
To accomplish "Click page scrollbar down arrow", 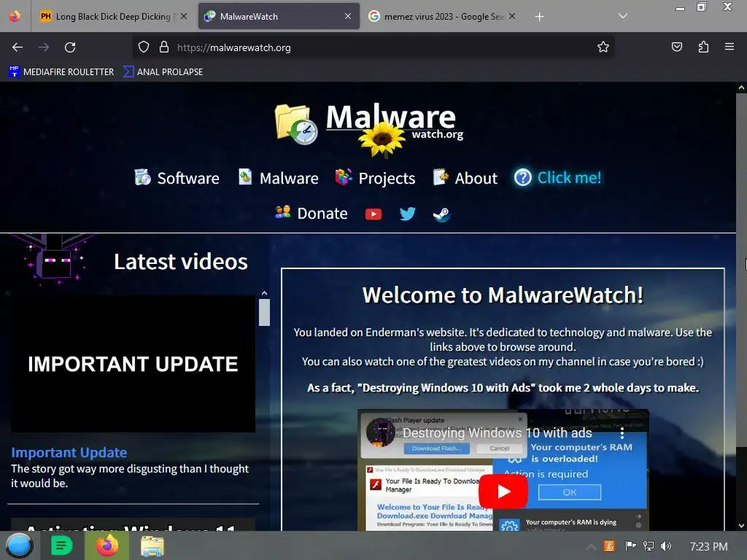I will click(x=741, y=526).
